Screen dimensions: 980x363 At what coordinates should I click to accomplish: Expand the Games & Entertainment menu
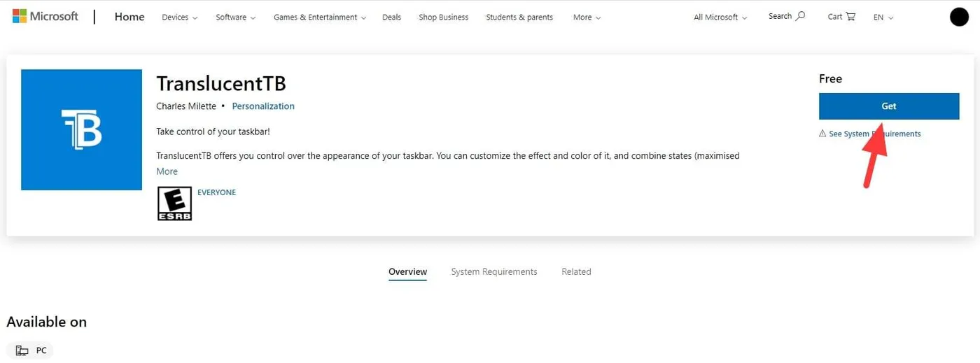[319, 17]
